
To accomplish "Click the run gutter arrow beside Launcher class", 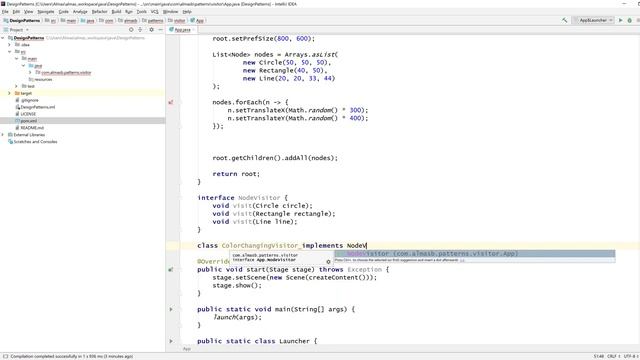I will (171, 341).
